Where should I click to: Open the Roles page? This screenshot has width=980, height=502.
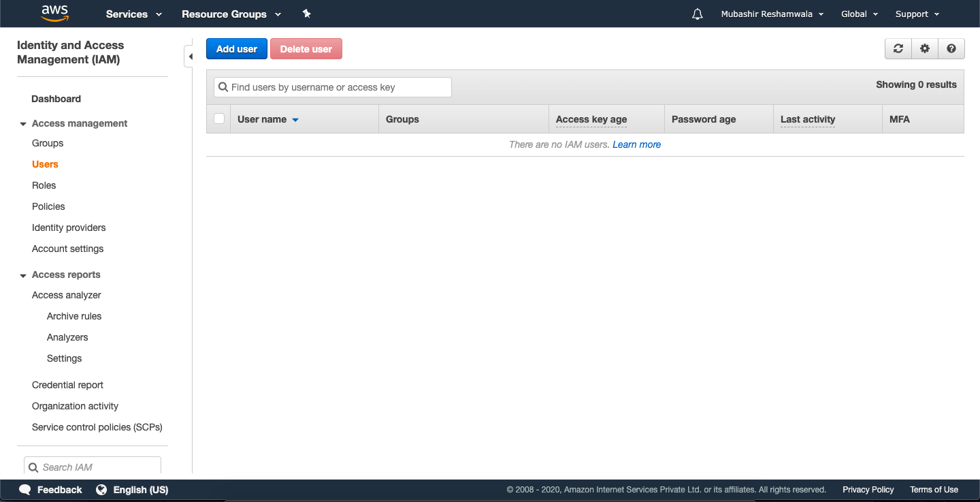pos(44,185)
